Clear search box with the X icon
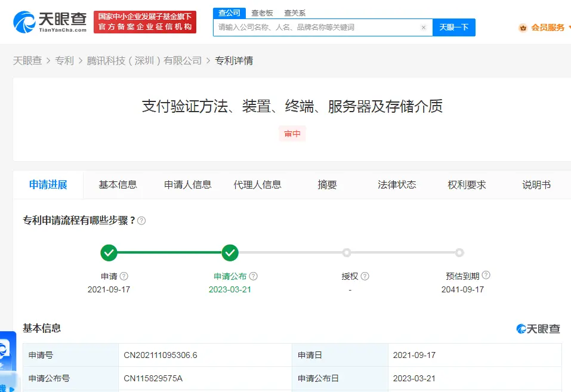 [423, 27]
